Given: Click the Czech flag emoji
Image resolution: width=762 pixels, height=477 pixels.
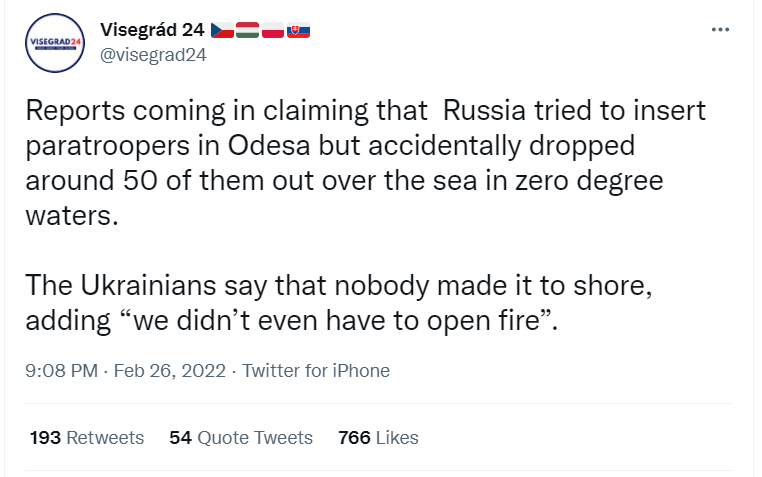Looking at the screenshot, I should (x=223, y=30).
